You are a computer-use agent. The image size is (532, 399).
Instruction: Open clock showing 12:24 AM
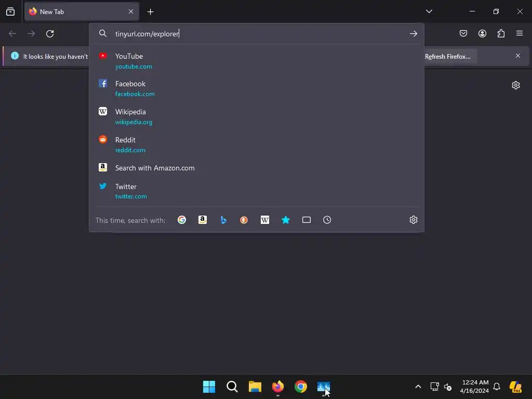click(x=475, y=387)
